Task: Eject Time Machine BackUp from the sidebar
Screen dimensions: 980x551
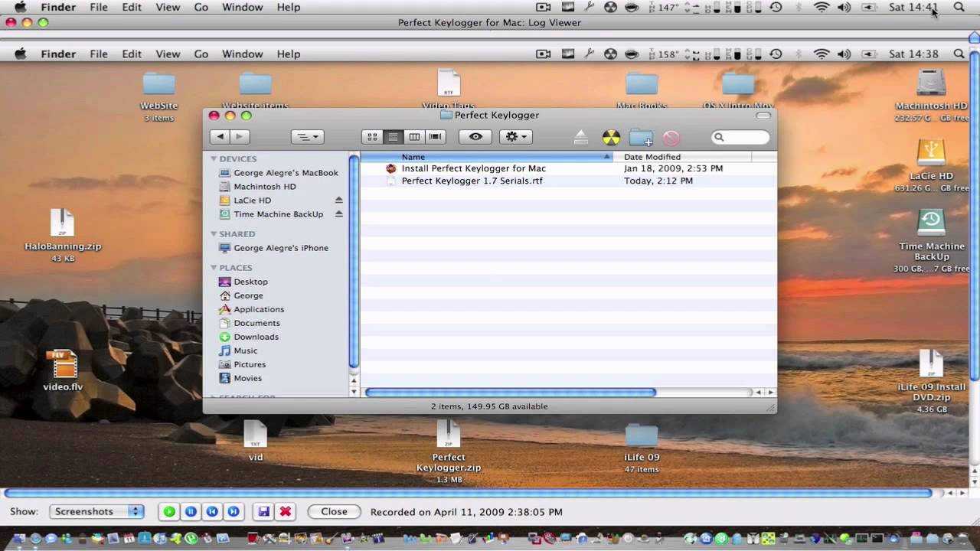Action: coord(339,214)
